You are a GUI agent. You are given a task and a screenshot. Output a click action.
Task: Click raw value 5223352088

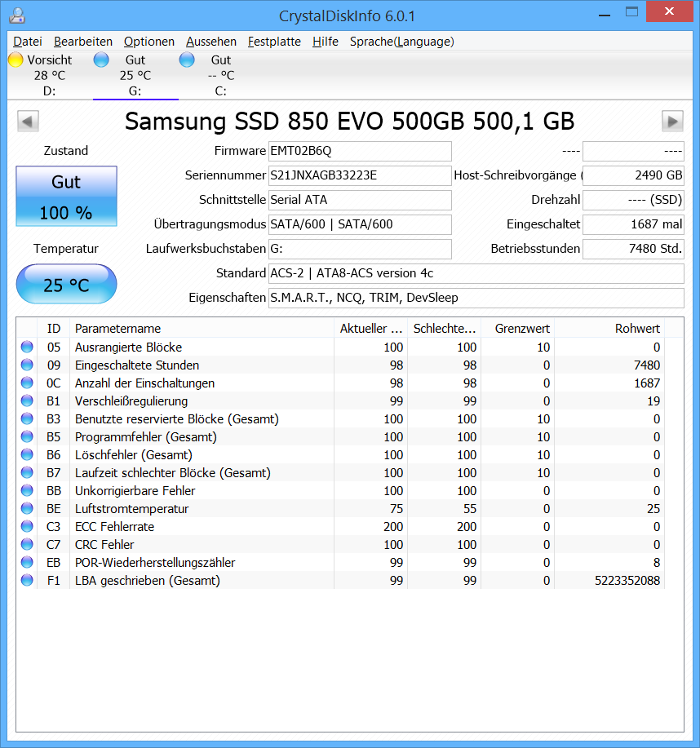(627, 581)
